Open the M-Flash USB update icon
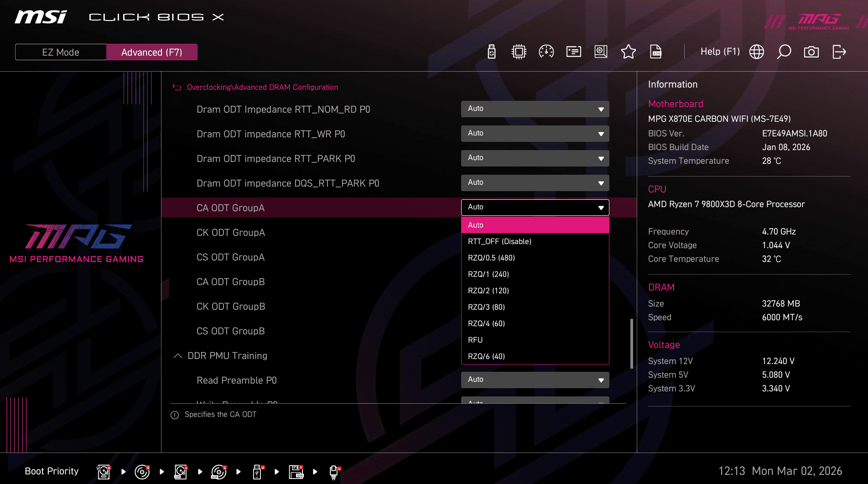 click(492, 52)
